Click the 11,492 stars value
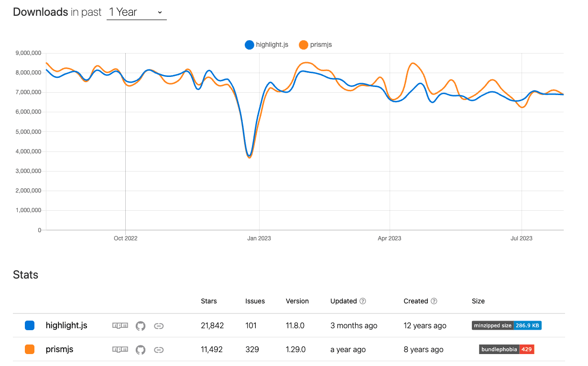 tap(212, 349)
